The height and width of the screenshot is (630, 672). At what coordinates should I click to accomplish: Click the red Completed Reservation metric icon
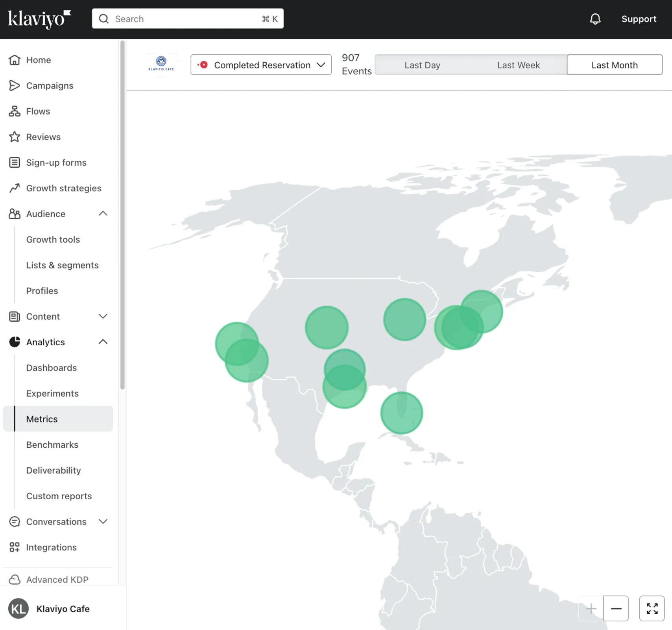click(x=203, y=65)
